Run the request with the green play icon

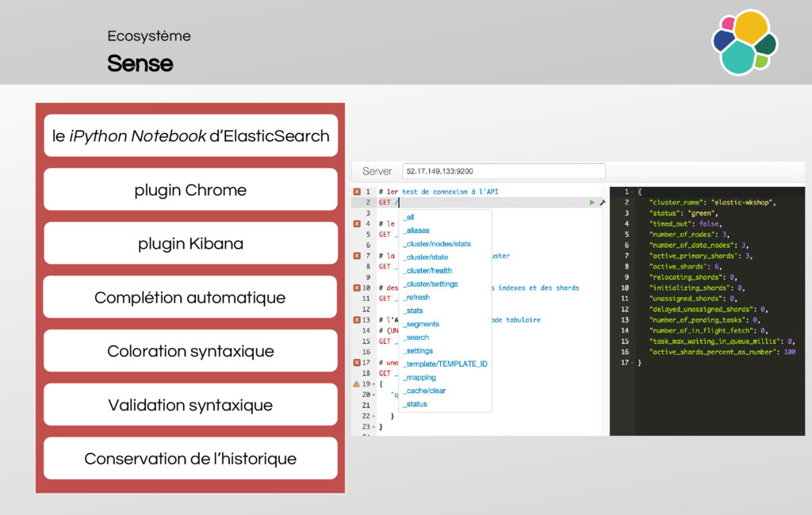pos(592,202)
